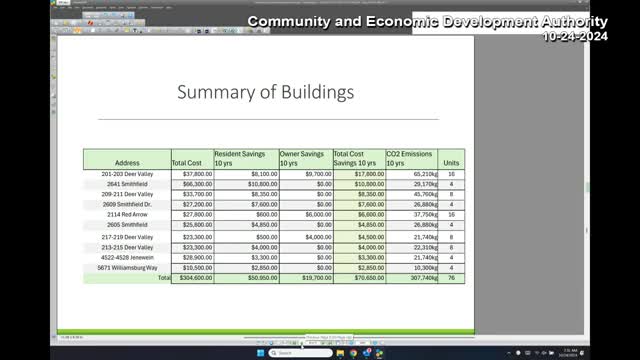Select the Units column header
640x360 pixels.
click(451, 160)
